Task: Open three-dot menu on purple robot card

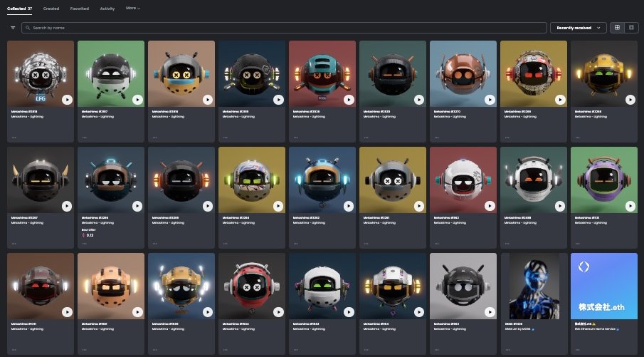Action: pyautogui.click(x=577, y=244)
